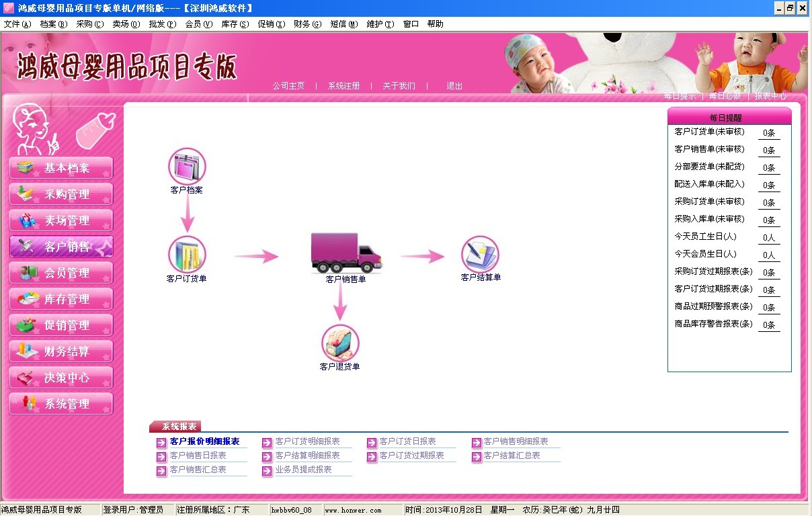The height and width of the screenshot is (516, 812).
Task: Click the 客户订货单(未审核) count field
Action: pos(769,133)
